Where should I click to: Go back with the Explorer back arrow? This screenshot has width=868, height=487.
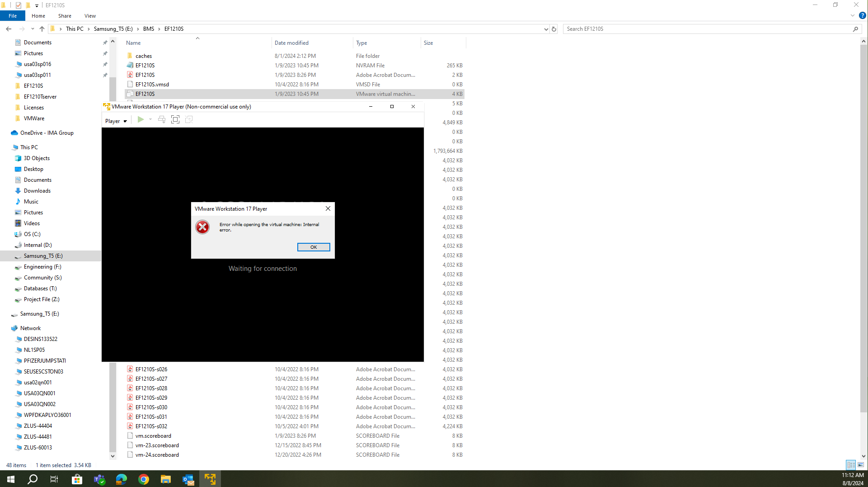pos(9,29)
